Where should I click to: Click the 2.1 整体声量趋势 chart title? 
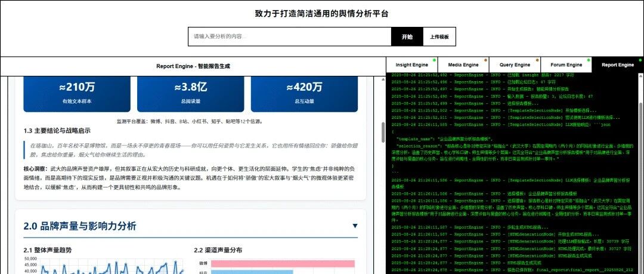(48, 250)
